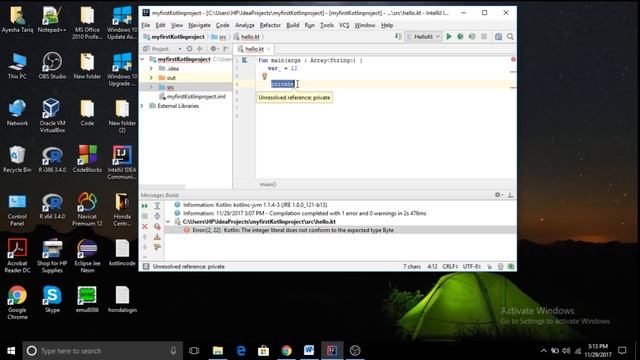The width and height of the screenshot is (640, 360).
Task: Open IntelliJ IDEA on the Windows taskbar
Action: [x=331, y=350]
